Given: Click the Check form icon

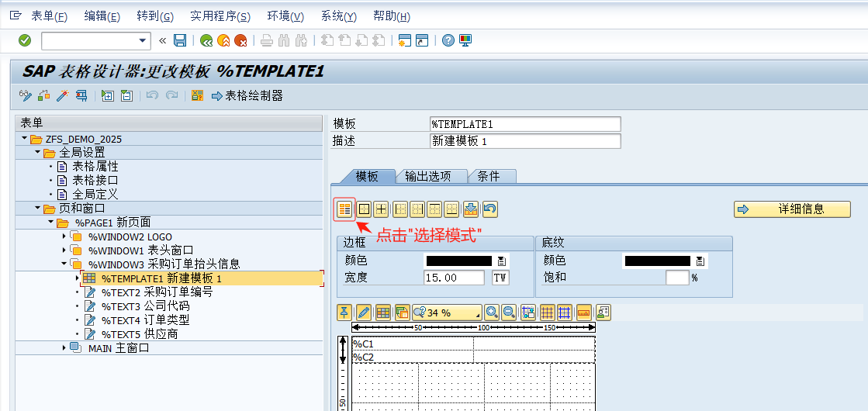Looking at the screenshot, I should [43, 95].
